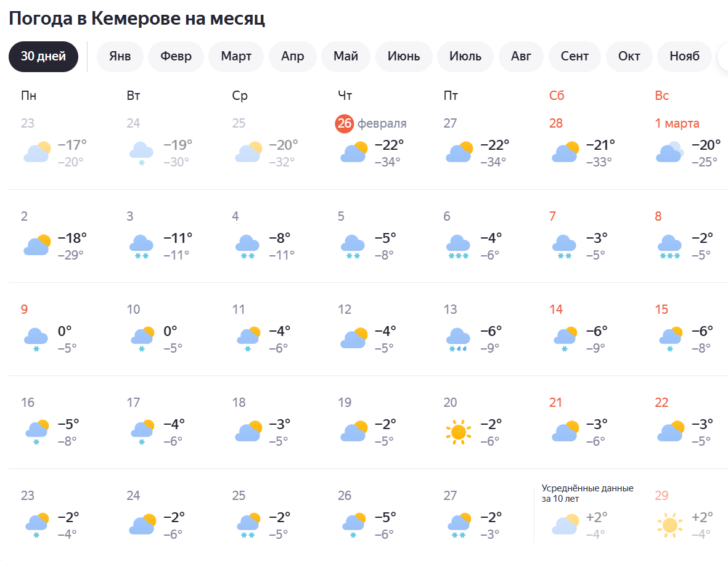Switch to the Март month tab
Image resolution: width=728 pixels, height=561 pixels.
pos(236,57)
